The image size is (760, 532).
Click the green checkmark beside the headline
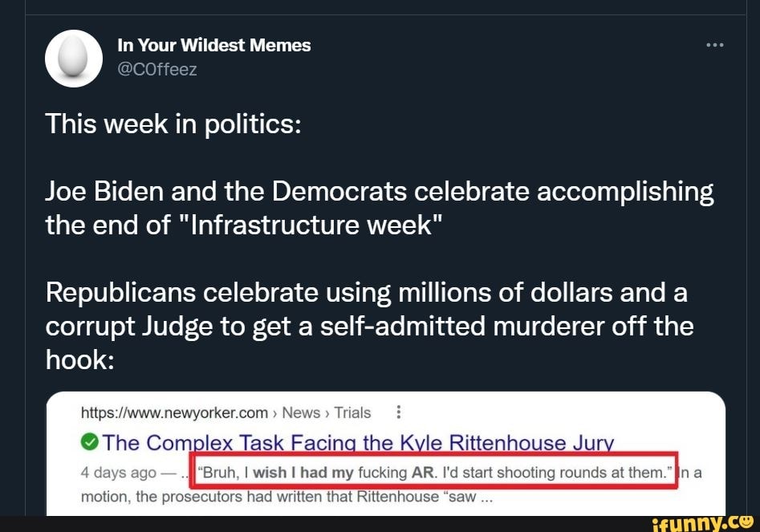pyautogui.click(x=90, y=442)
